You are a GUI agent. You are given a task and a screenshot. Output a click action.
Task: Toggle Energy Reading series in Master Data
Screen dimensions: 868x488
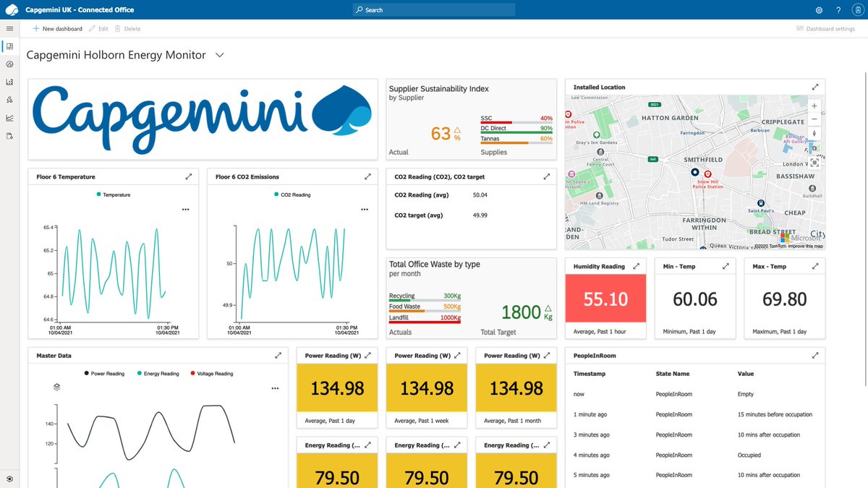(x=158, y=374)
